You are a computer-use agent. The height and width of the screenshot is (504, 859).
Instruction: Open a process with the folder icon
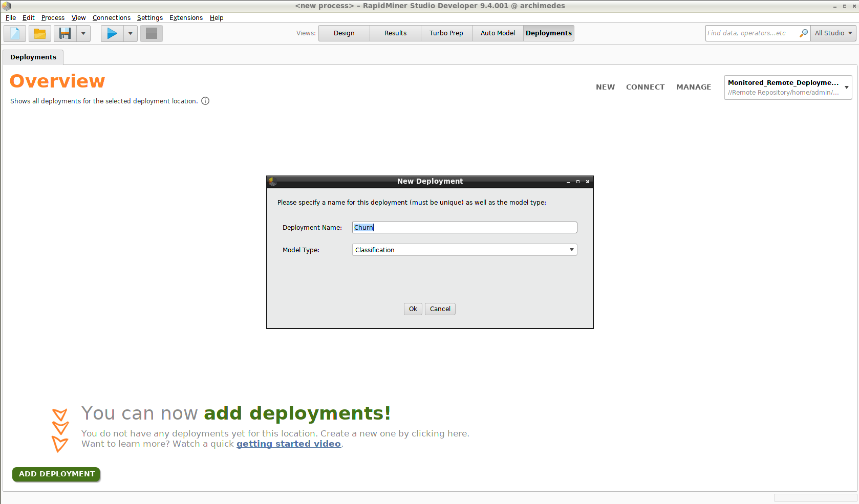coord(40,34)
